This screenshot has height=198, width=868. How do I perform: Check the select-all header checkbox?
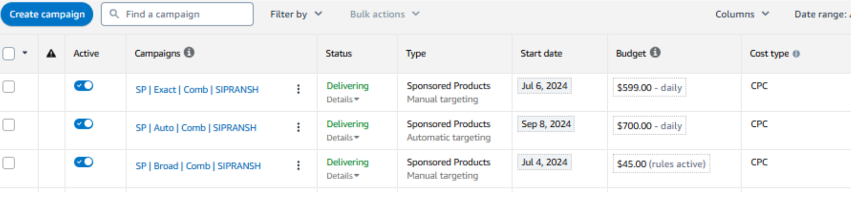(x=9, y=53)
